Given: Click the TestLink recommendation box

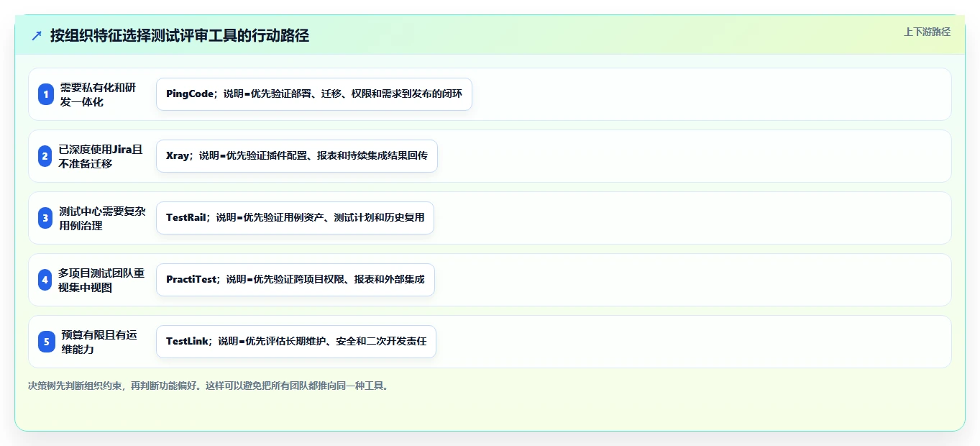Looking at the screenshot, I should pos(296,342).
